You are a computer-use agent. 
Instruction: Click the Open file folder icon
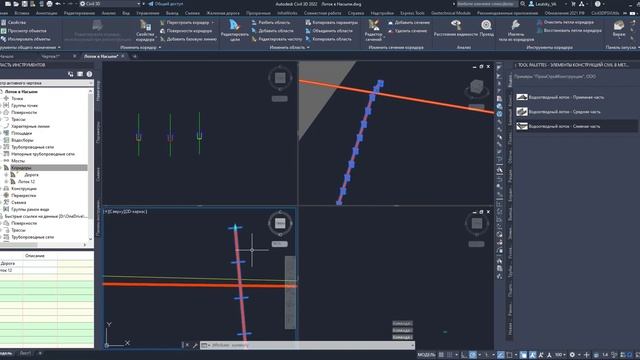(16, 4)
